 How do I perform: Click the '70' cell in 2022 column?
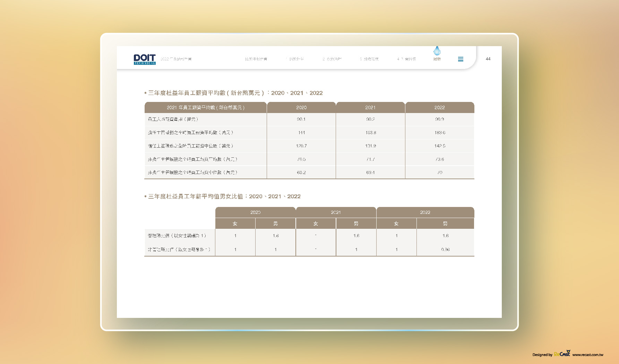point(440,172)
